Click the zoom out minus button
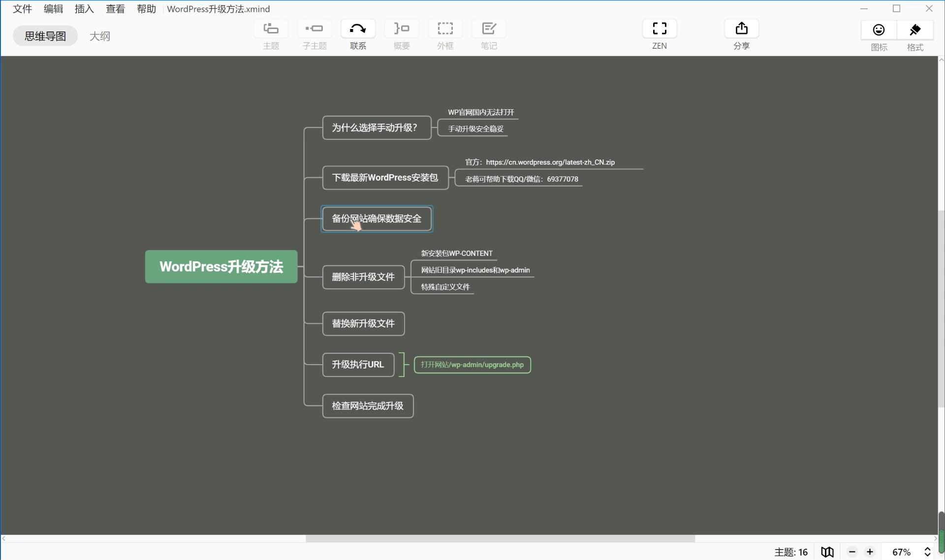 point(852,552)
